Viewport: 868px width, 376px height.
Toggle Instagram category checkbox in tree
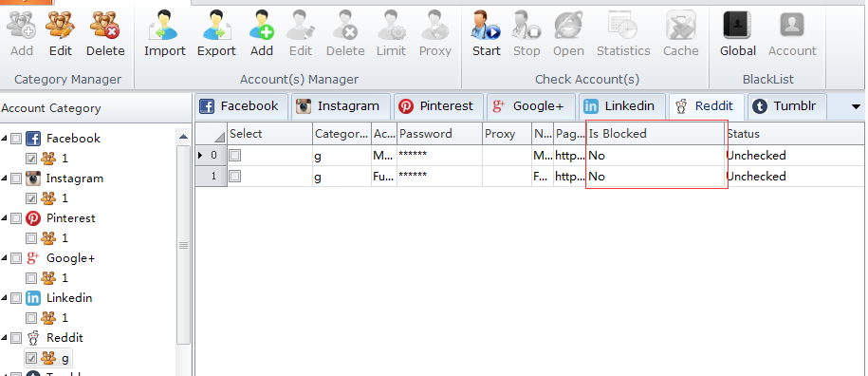point(17,179)
